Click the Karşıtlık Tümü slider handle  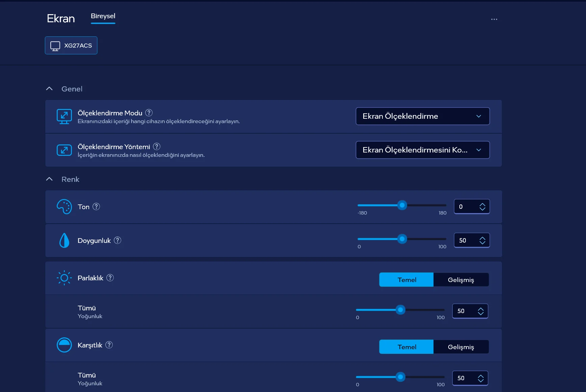point(400,377)
